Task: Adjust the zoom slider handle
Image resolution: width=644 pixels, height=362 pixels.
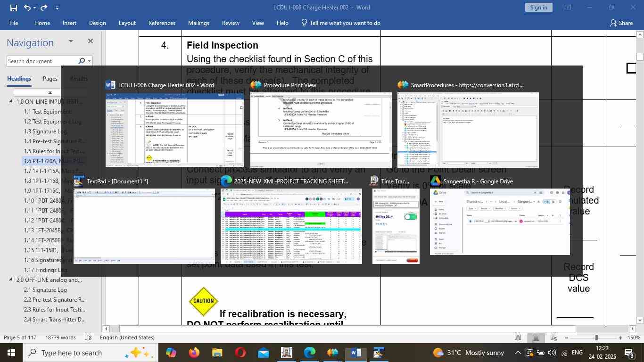Action: (596, 337)
